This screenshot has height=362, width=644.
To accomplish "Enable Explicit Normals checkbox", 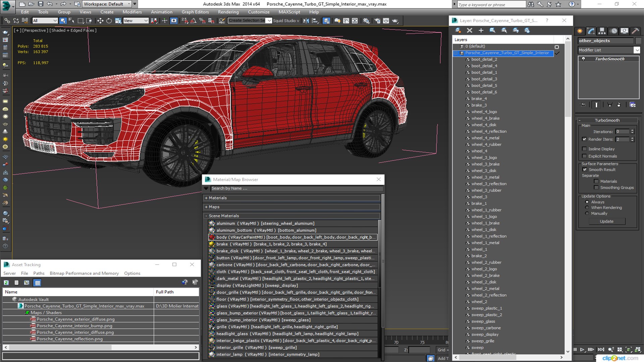I will click(x=584, y=156).
